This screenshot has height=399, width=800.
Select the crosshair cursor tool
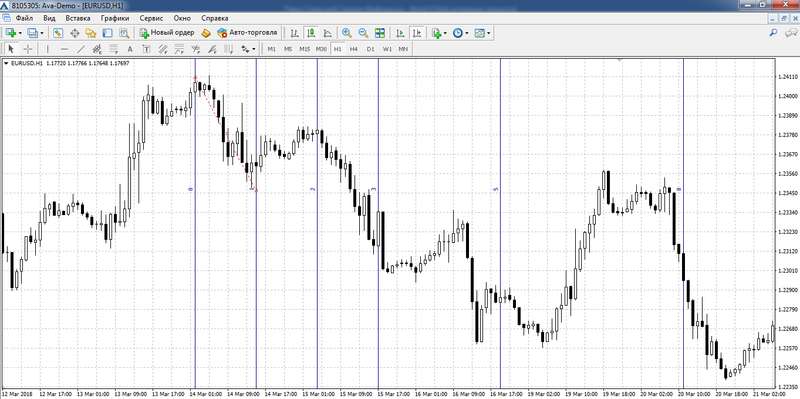click(x=28, y=49)
